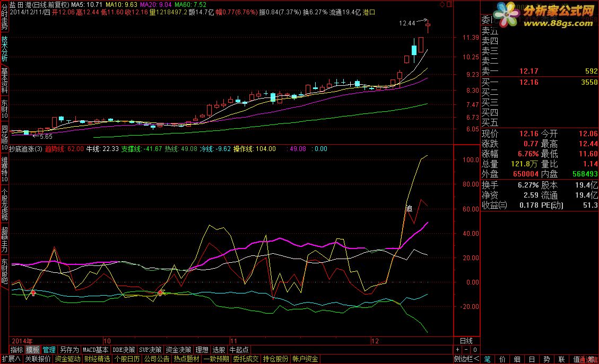Click the 5.65 low price label
The image size is (599, 364).
pyautogui.click(x=46, y=137)
